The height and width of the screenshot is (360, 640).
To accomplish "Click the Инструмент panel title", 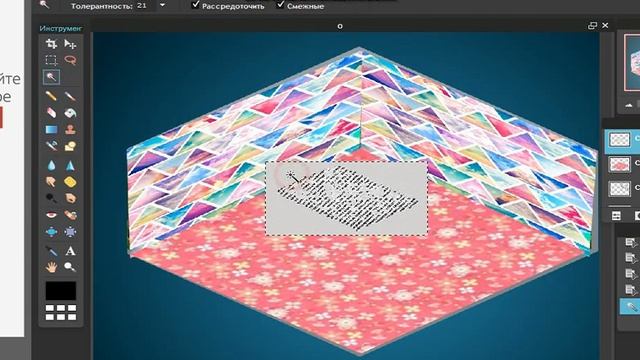I will pyautogui.click(x=60, y=28).
